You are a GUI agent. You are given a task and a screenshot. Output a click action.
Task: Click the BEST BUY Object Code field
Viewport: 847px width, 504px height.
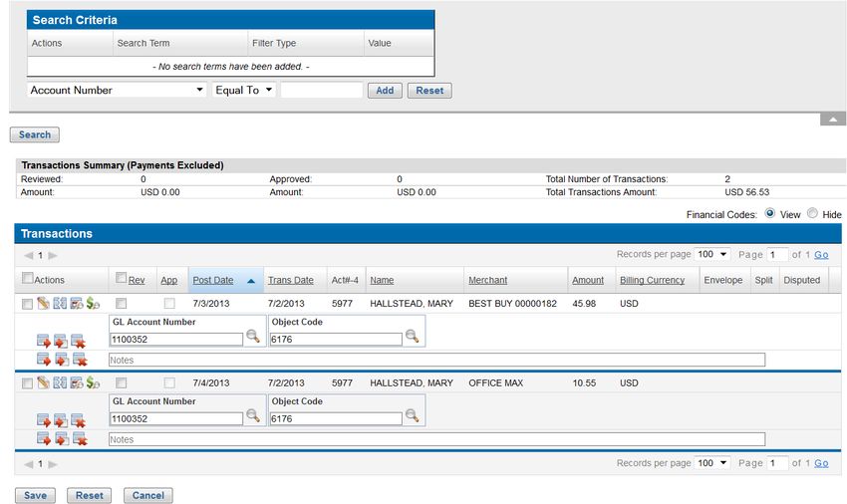[336, 340]
